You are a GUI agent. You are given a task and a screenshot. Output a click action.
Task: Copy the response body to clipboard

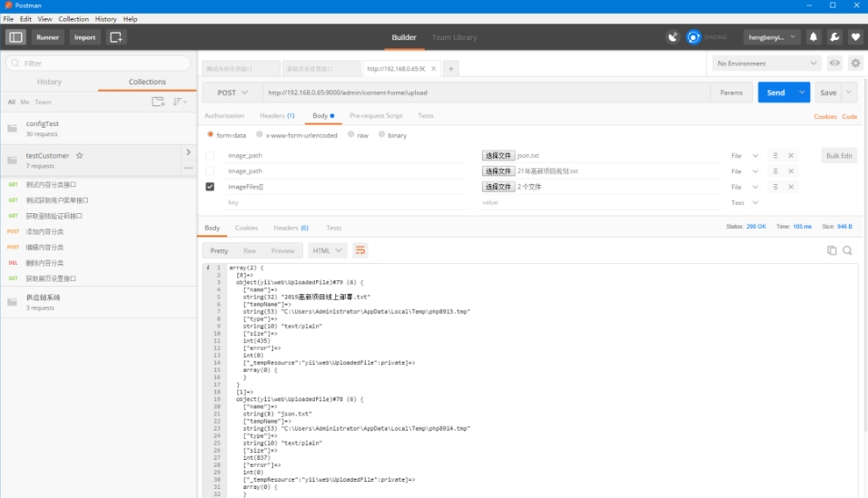(x=832, y=250)
